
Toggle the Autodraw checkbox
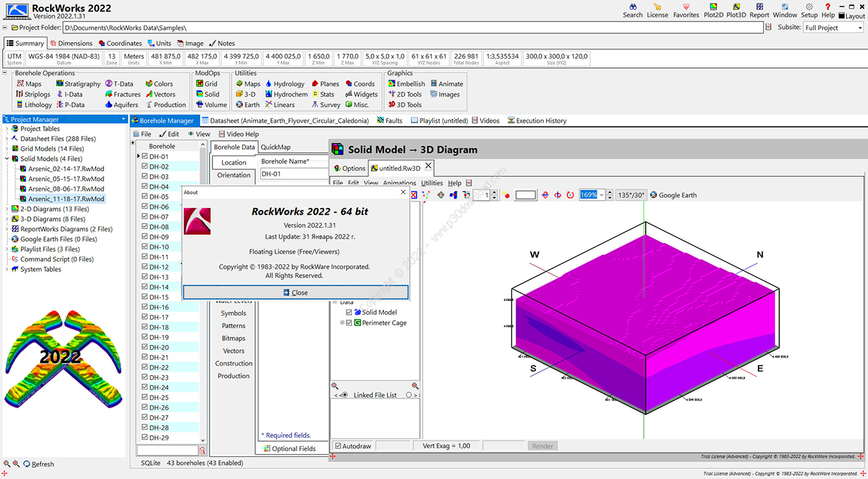339,446
